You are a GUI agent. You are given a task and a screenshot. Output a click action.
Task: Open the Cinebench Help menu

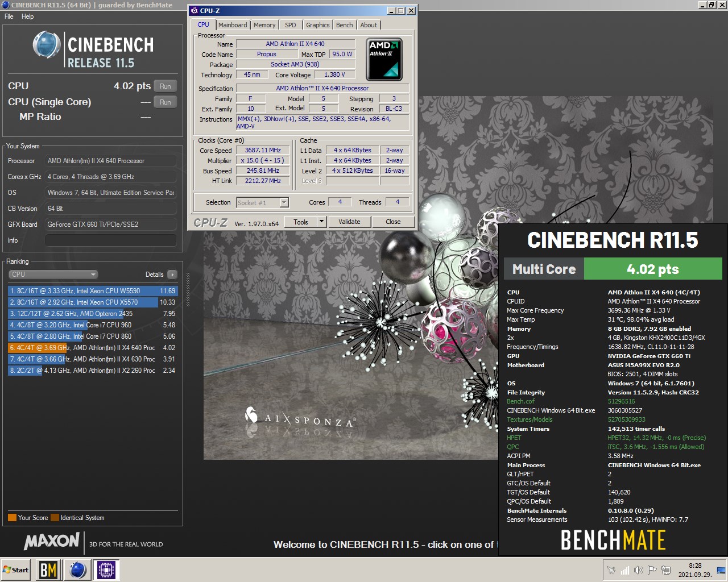[27, 16]
